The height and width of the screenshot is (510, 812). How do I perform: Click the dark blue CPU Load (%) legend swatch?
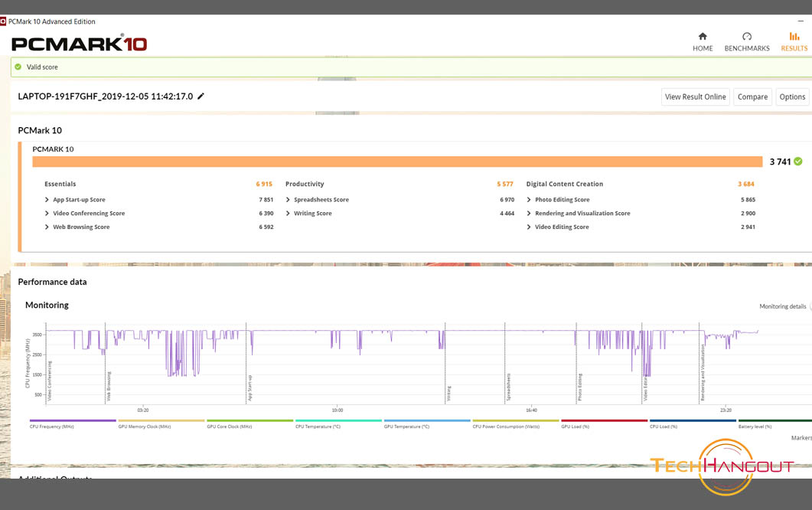[693, 421]
